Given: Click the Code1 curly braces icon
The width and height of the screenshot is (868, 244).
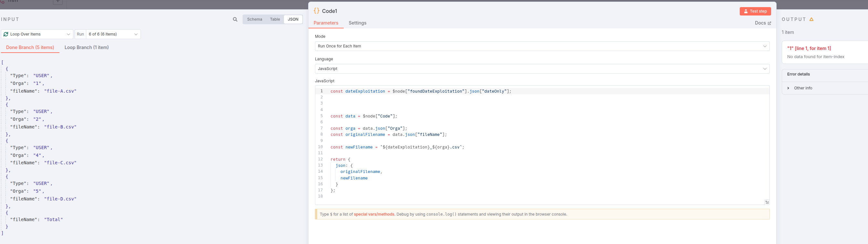Looking at the screenshot, I should pyautogui.click(x=316, y=11).
